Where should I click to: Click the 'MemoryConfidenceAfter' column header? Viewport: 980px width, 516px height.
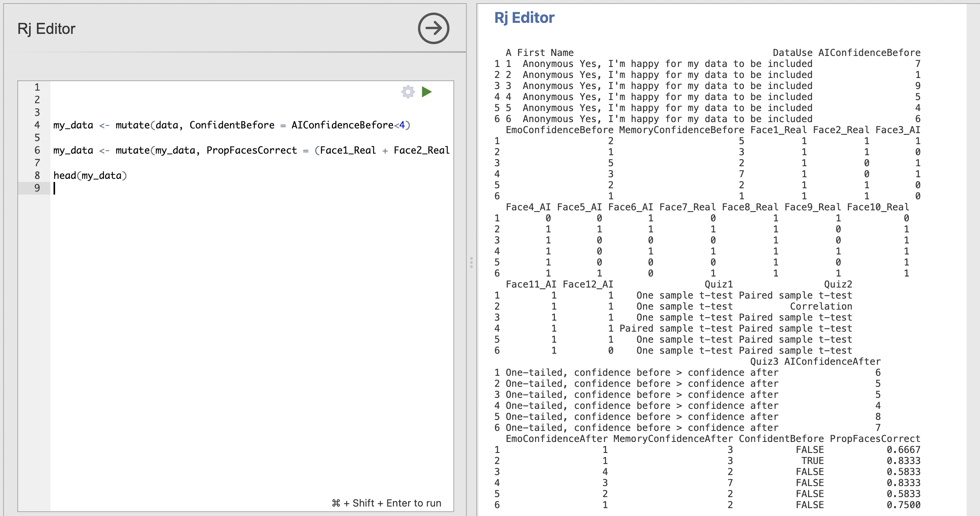pos(673,439)
